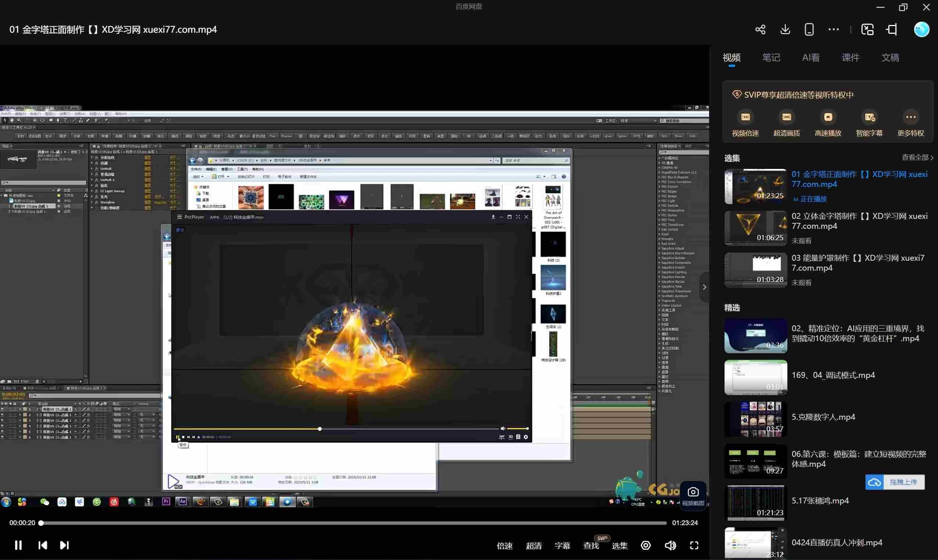
Task: Switch to the 视频 tab
Action: [732, 58]
